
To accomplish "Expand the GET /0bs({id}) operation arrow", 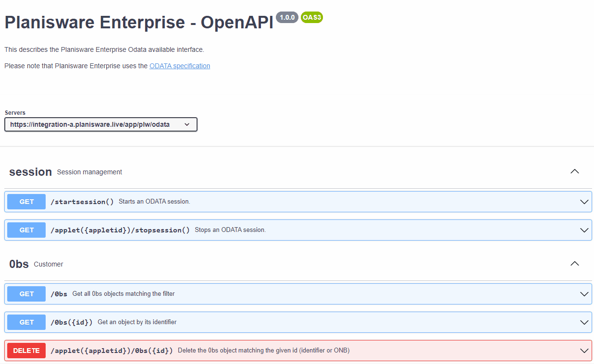I will click(584, 322).
